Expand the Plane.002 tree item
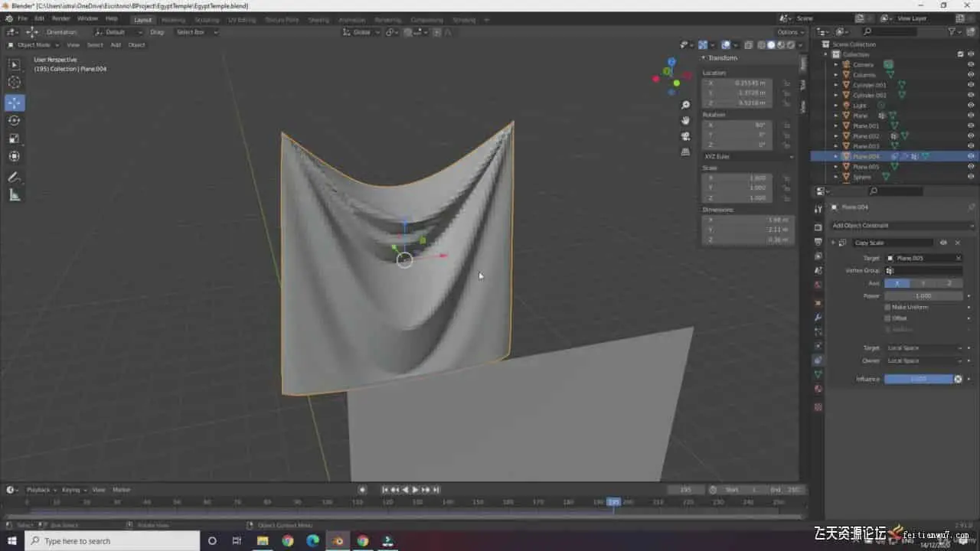This screenshot has width=980, height=551. tap(836, 136)
